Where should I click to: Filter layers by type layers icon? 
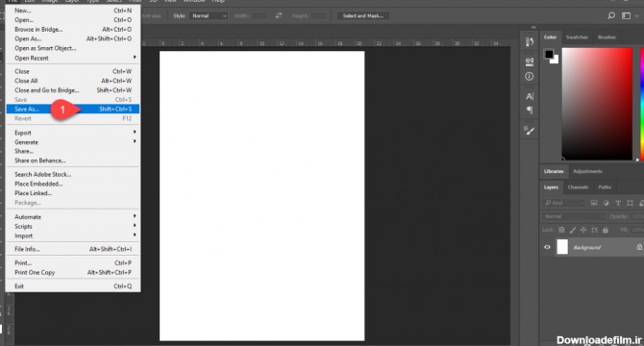point(618,203)
